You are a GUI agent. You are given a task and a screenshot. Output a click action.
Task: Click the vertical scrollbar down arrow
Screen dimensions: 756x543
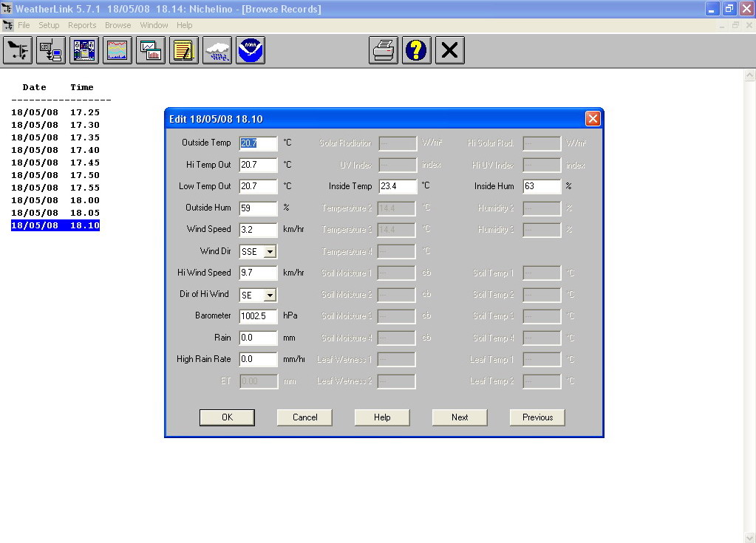(750, 538)
